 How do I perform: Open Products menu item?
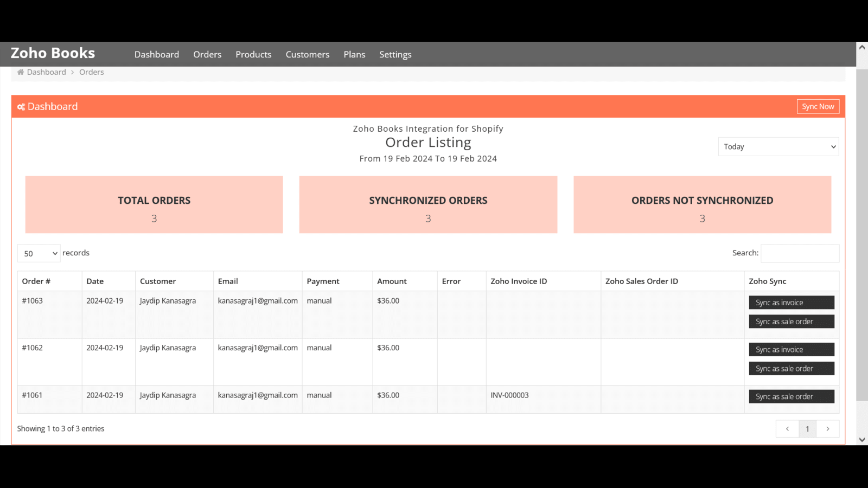coord(253,55)
